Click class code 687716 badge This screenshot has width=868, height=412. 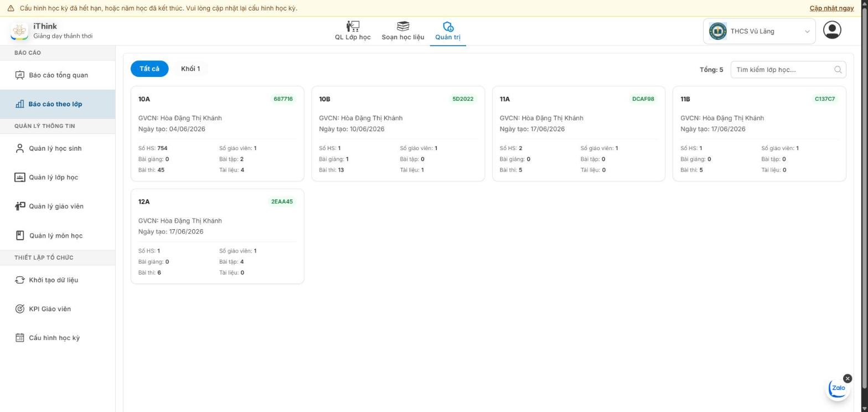pyautogui.click(x=283, y=99)
